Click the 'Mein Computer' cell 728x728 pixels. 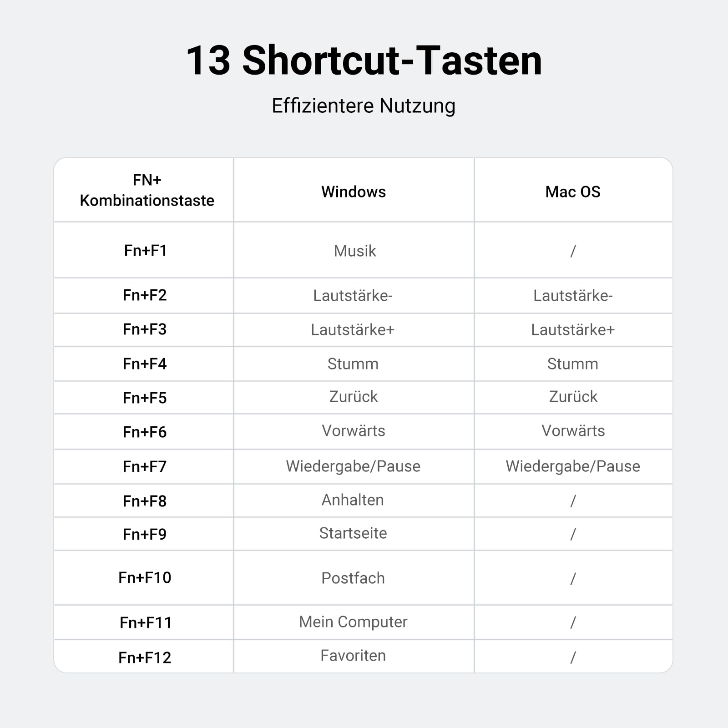[x=353, y=622]
